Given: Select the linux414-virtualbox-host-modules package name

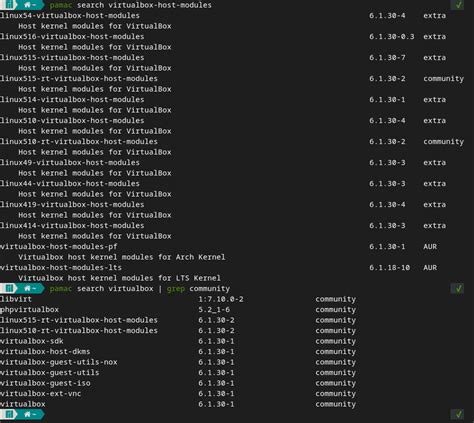Looking at the screenshot, I should pos(72,226).
